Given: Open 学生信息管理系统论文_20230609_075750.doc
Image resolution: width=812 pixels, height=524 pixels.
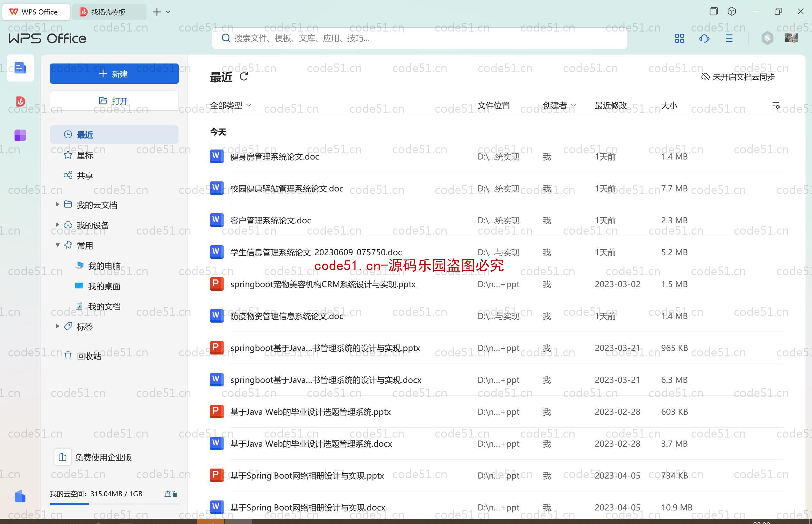Looking at the screenshot, I should [x=316, y=252].
